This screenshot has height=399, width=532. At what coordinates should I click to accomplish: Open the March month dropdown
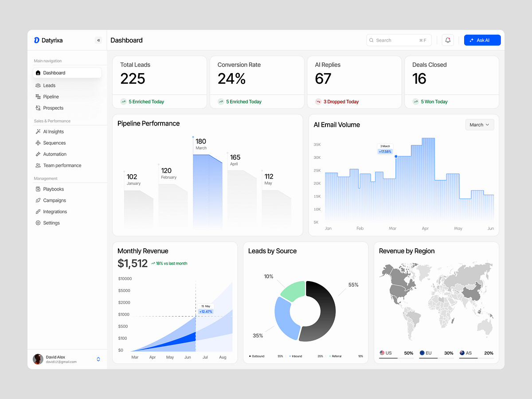point(480,125)
